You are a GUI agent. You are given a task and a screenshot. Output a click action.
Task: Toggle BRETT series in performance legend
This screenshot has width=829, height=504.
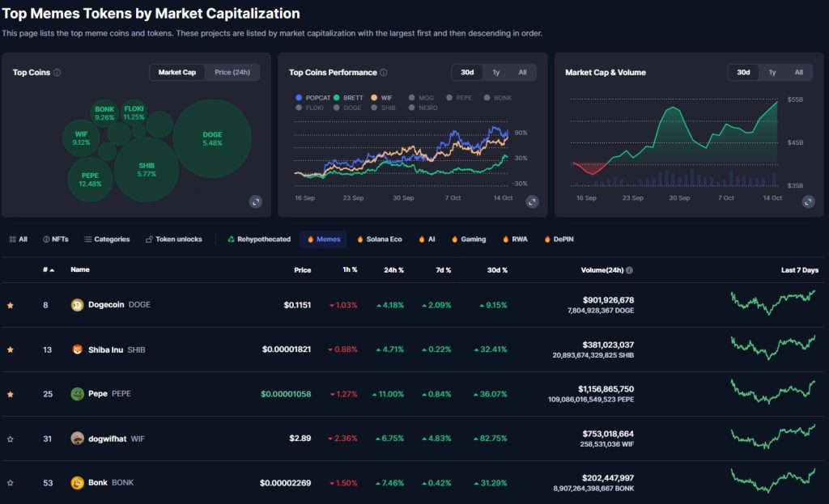tap(348, 98)
